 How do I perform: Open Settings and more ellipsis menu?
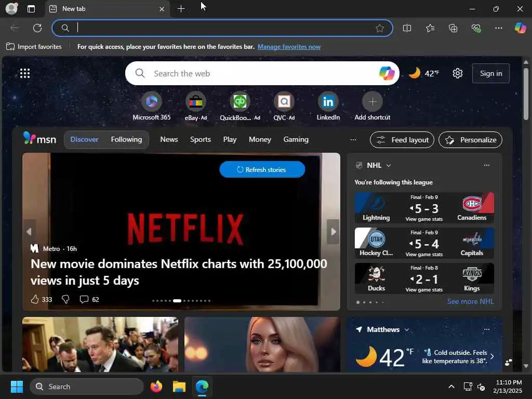(x=498, y=28)
